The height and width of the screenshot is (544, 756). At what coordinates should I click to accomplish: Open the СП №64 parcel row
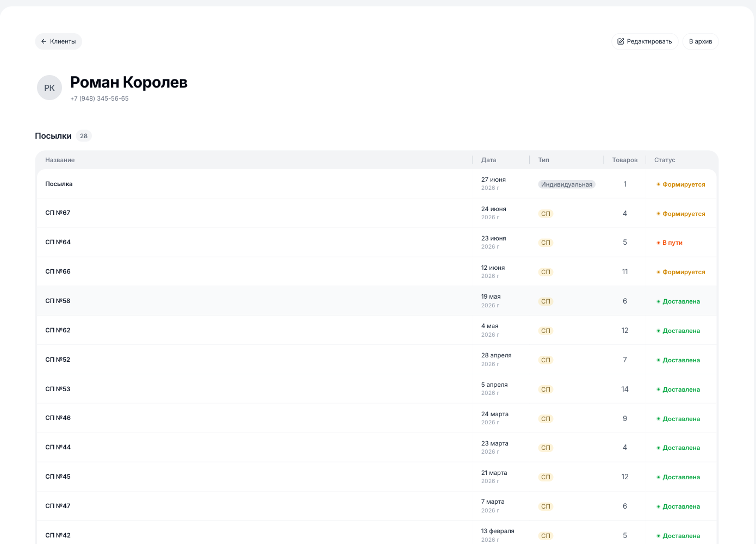pyautogui.click(x=377, y=243)
